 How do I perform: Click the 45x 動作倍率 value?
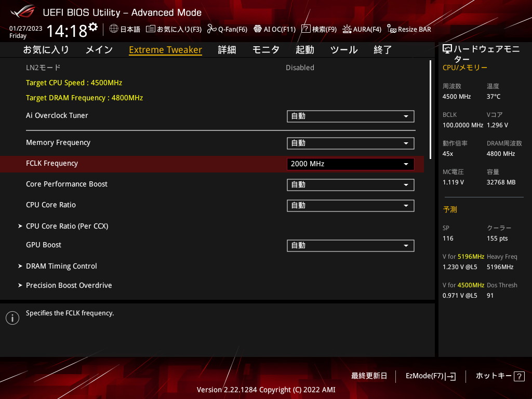point(448,154)
